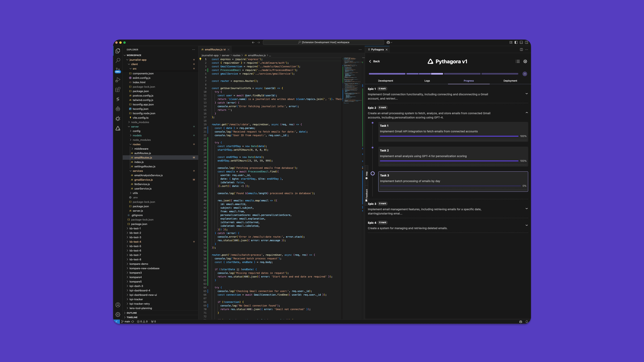This screenshot has height=362, width=644.
Task: Open Pythagora editor group more actions menu
Action: click(x=526, y=49)
